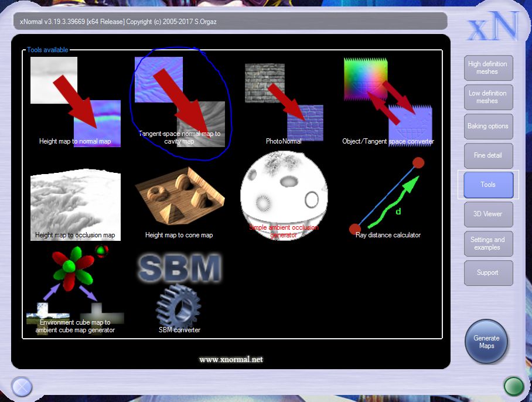Switch to Low definition meshes section
This screenshot has height=402, width=532.
[x=488, y=97]
